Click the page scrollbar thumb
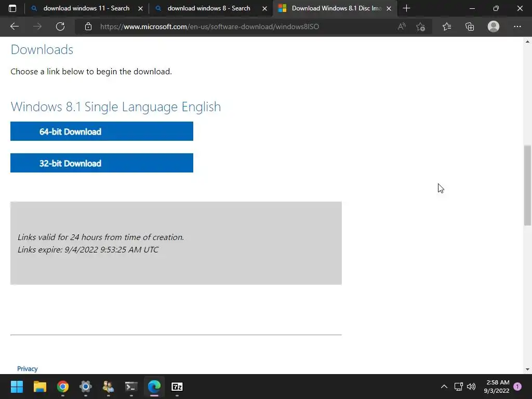The height and width of the screenshot is (399, 532). (527, 185)
